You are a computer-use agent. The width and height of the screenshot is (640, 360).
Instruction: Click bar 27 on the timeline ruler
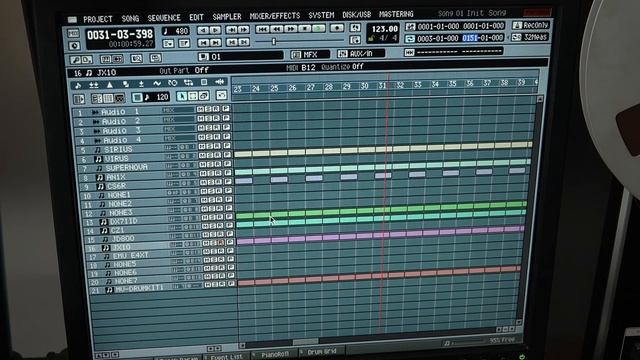(310, 87)
